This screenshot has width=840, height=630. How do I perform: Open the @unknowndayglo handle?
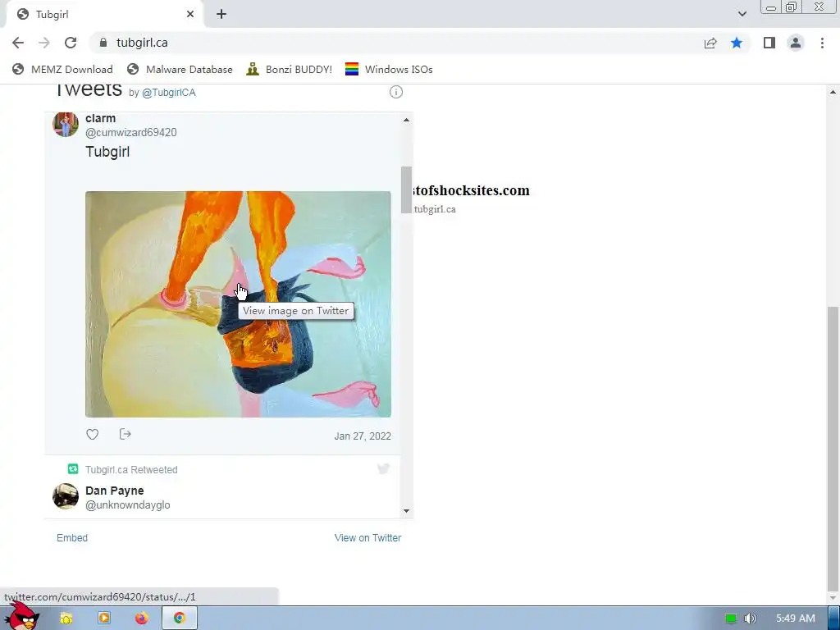coord(128,505)
